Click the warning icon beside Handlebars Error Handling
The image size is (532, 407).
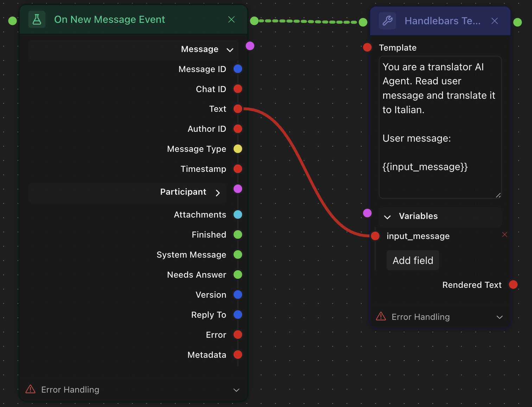381,317
